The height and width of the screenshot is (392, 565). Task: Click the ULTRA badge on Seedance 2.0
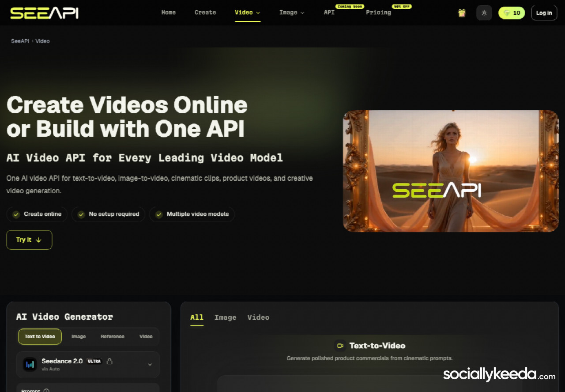click(94, 361)
